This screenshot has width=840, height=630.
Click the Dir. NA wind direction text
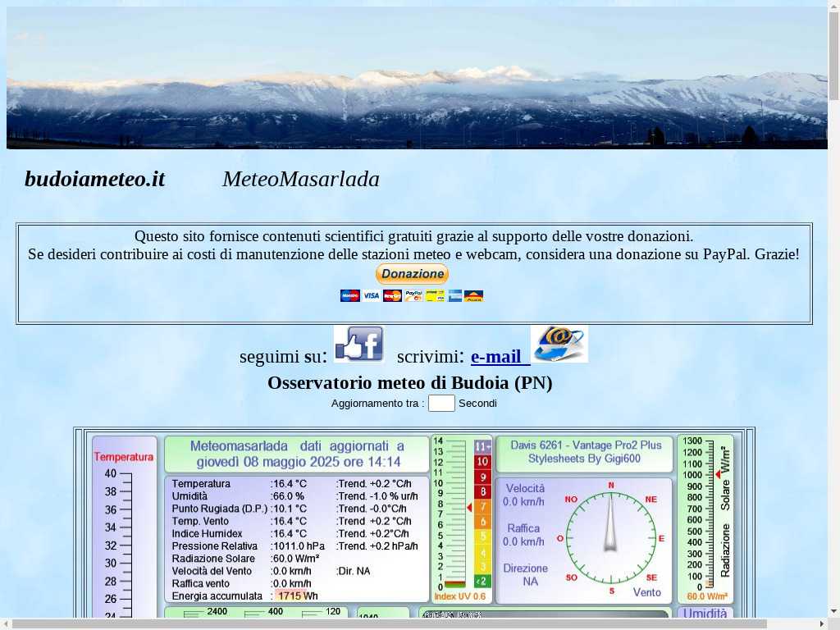click(x=353, y=571)
